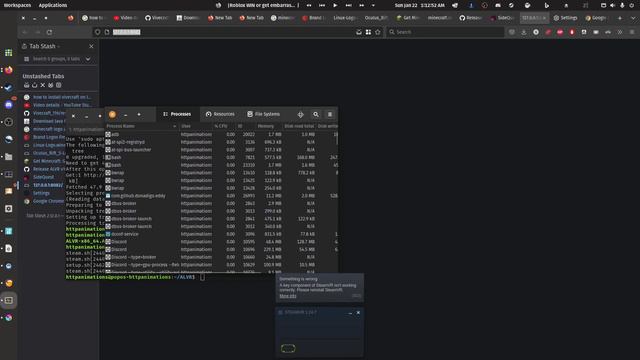Open a new Firefox tab with plus

[620, 18]
